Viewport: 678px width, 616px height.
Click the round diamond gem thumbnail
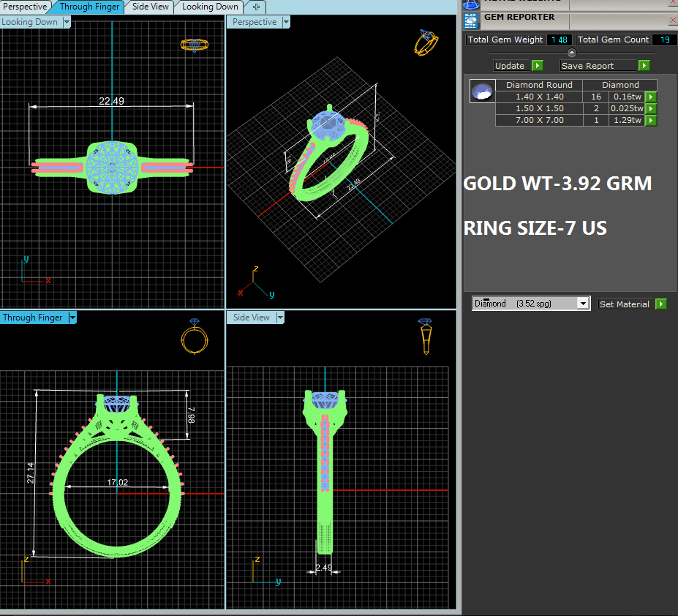point(482,91)
